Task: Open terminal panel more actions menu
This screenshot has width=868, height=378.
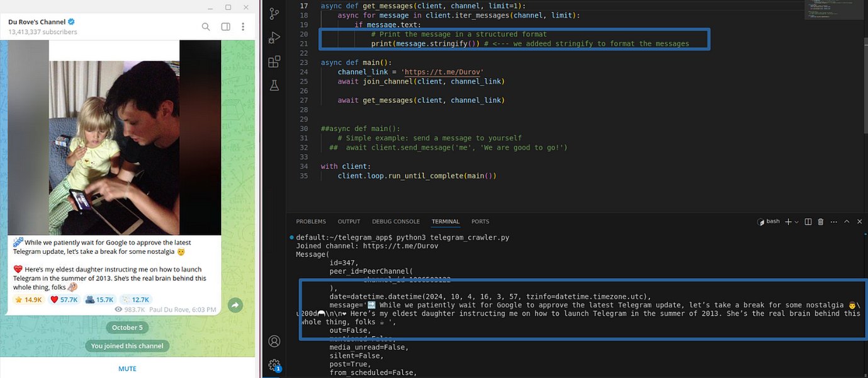Action: (x=833, y=222)
